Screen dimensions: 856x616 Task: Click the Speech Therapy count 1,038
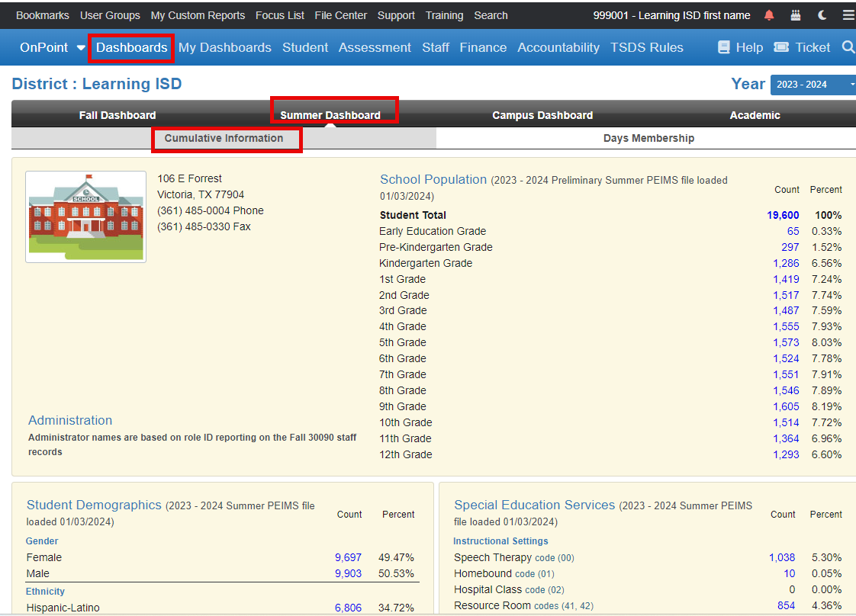(781, 557)
